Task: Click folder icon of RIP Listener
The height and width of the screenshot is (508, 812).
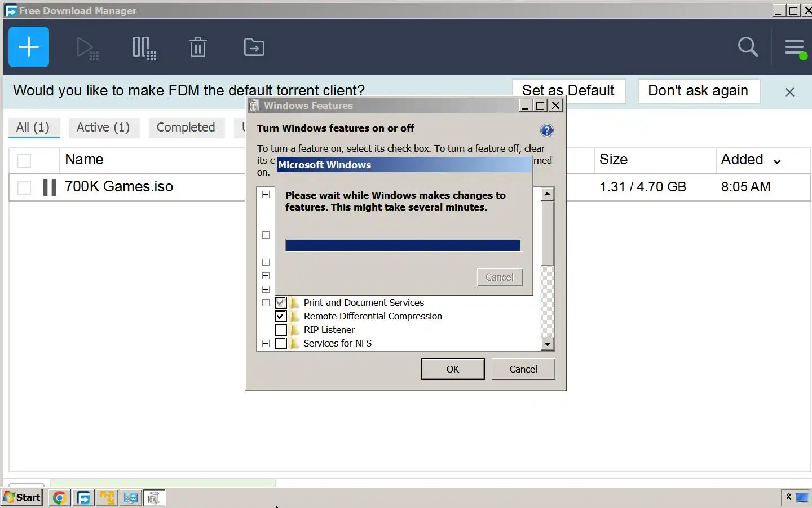Action: coord(294,330)
